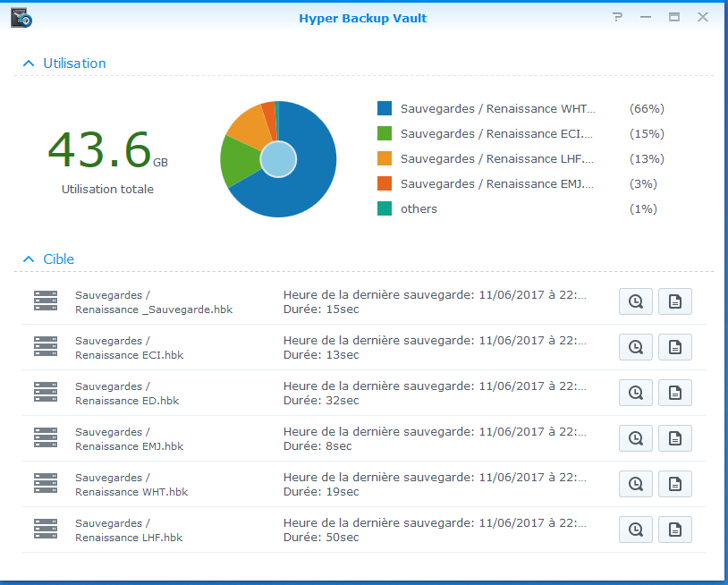The image size is (728, 585).
Task: Click the (1%) percentage value
Action: [x=643, y=209]
